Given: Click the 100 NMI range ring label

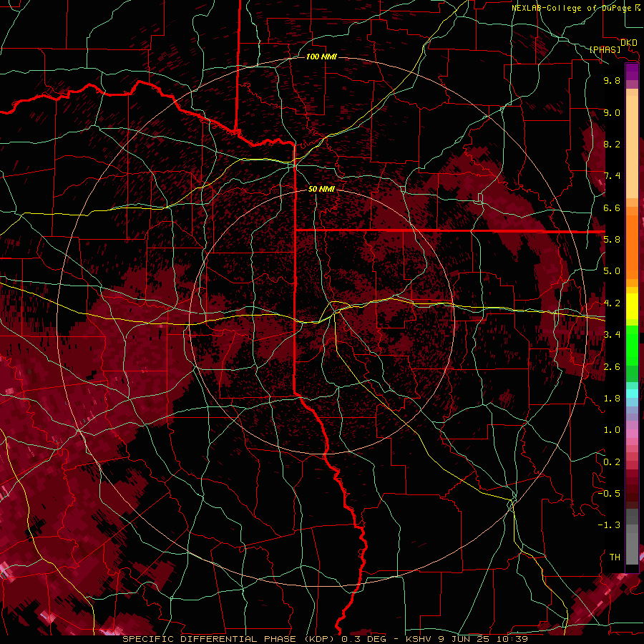Looking at the screenshot, I should point(321,57).
